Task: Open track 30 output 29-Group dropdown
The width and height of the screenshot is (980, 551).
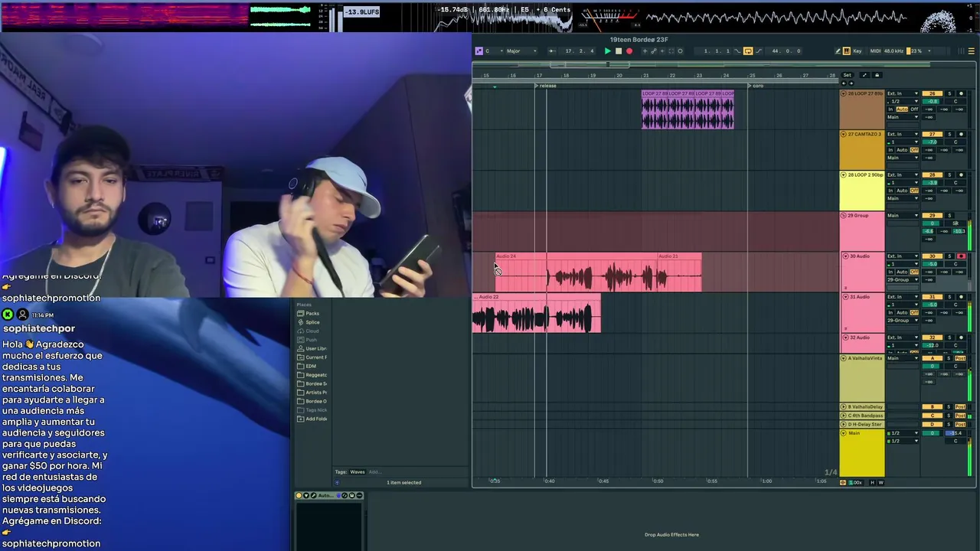Action: click(x=903, y=280)
